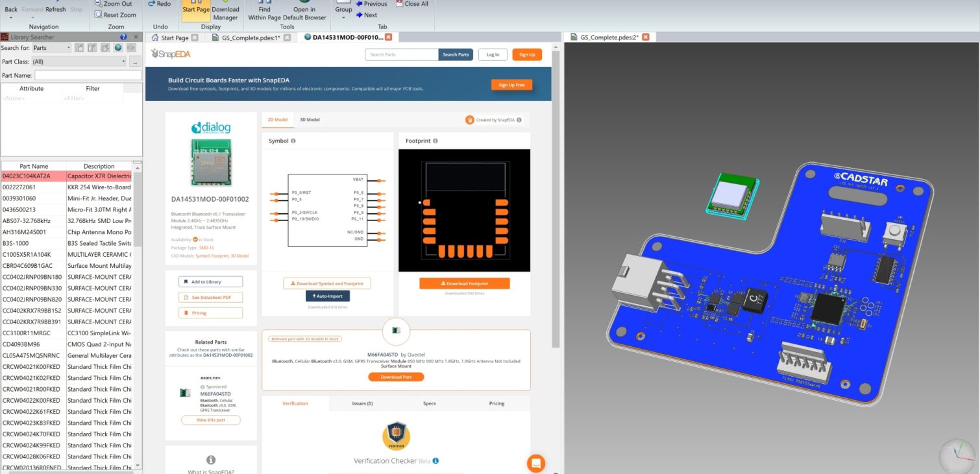The height and width of the screenshot is (474, 980).
Task: Switch to the 3D Model tab
Action: pyautogui.click(x=310, y=120)
